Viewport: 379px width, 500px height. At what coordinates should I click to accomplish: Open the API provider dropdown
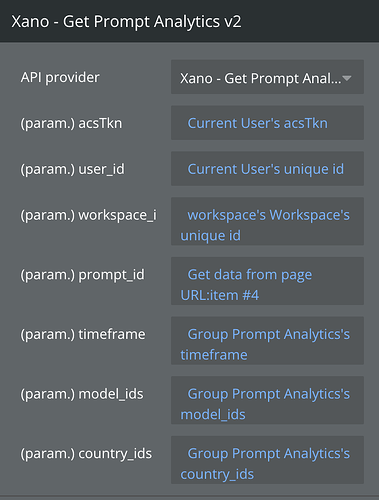267,77
